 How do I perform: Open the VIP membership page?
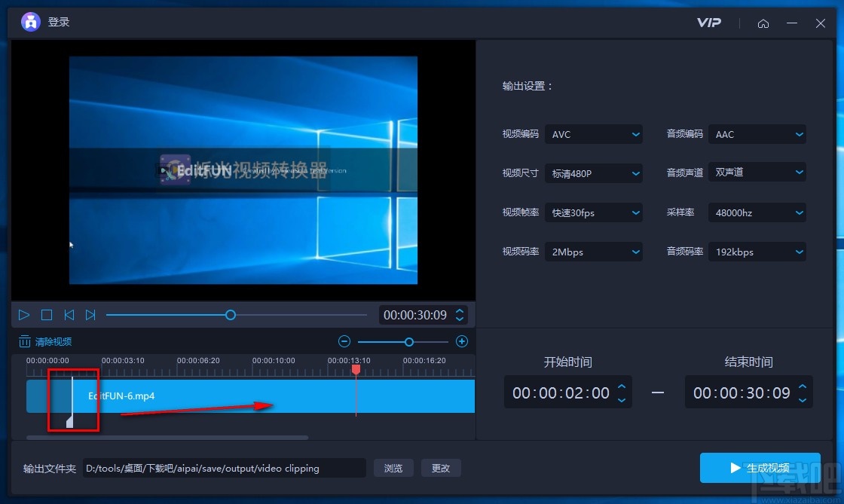[x=709, y=23]
